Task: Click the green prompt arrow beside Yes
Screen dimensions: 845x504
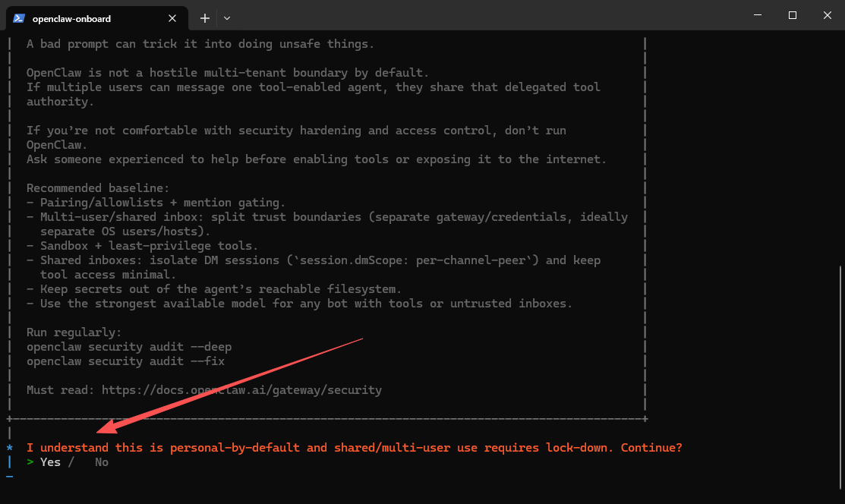Action: click(30, 462)
